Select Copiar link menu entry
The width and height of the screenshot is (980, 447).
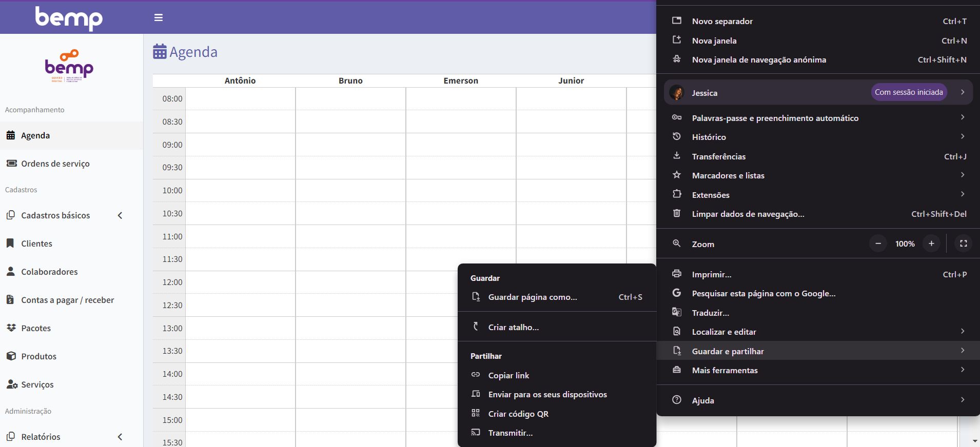(x=557, y=375)
